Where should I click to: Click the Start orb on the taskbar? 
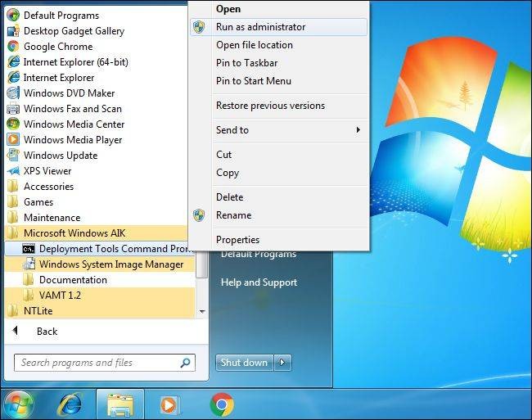pyautogui.click(x=18, y=404)
